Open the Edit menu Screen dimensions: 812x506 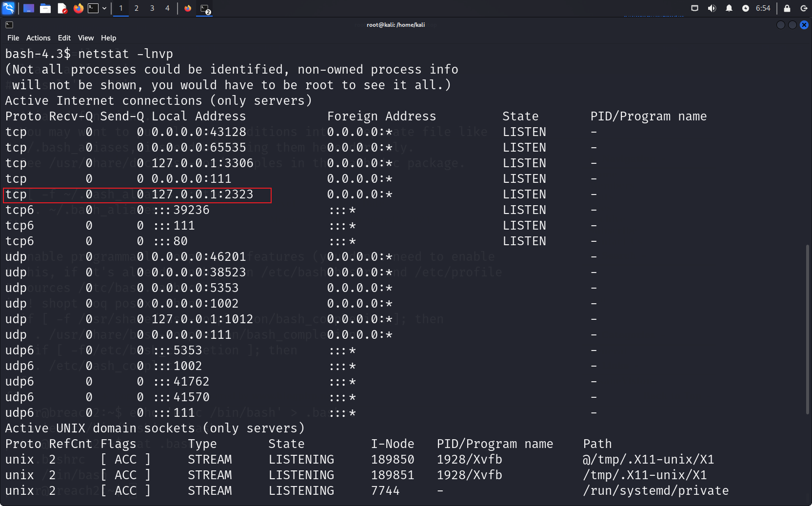click(64, 38)
